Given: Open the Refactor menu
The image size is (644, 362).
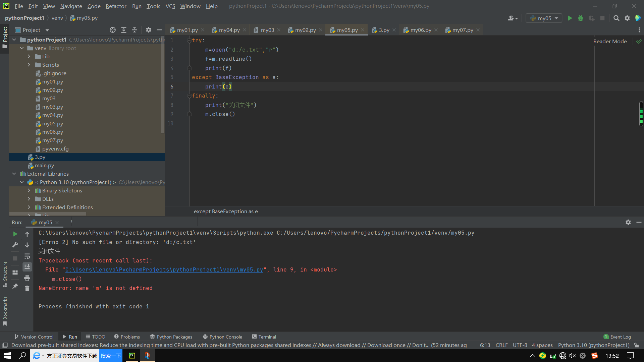Looking at the screenshot, I should pos(116,6).
